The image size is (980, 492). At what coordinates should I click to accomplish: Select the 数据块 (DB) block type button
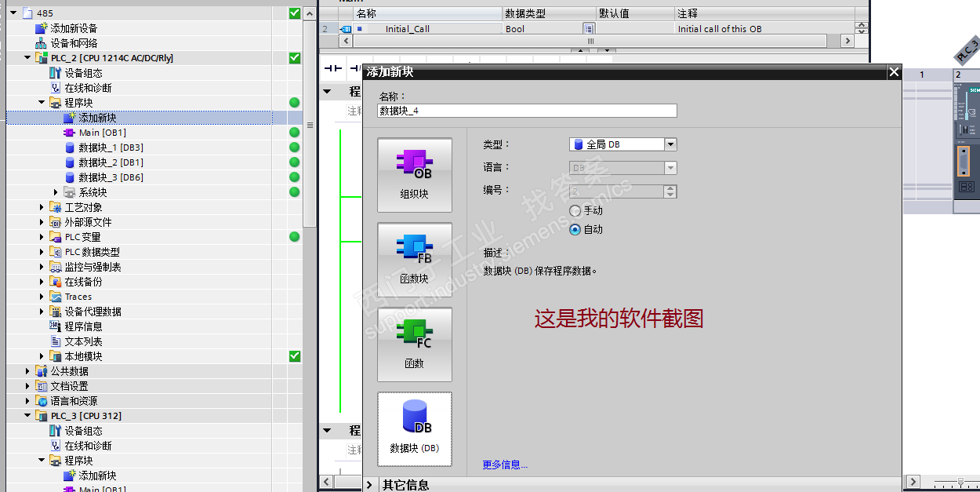point(415,429)
